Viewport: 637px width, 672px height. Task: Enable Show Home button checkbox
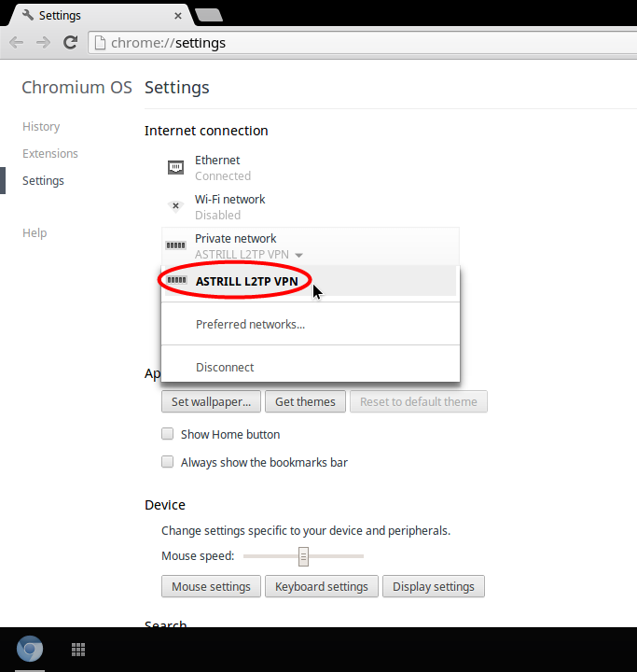(x=168, y=434)
